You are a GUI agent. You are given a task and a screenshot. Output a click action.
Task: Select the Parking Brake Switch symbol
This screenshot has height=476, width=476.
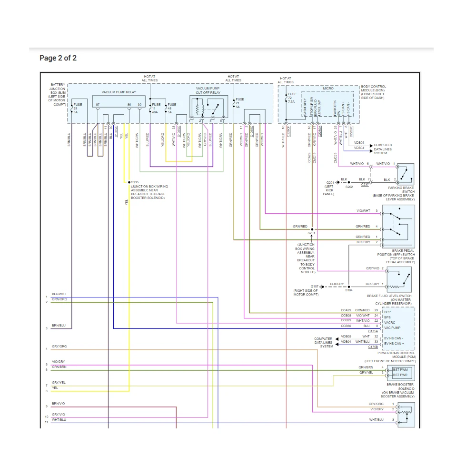click(405, 174)
